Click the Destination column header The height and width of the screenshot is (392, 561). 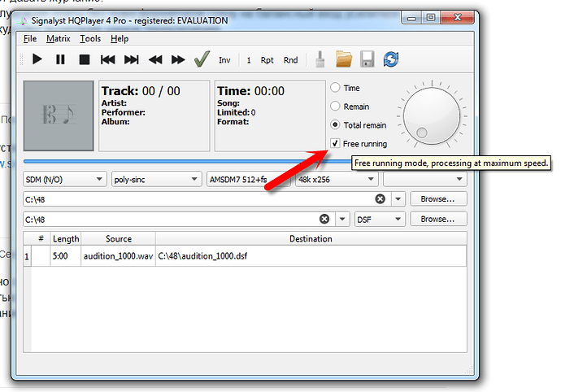[311, 239]
